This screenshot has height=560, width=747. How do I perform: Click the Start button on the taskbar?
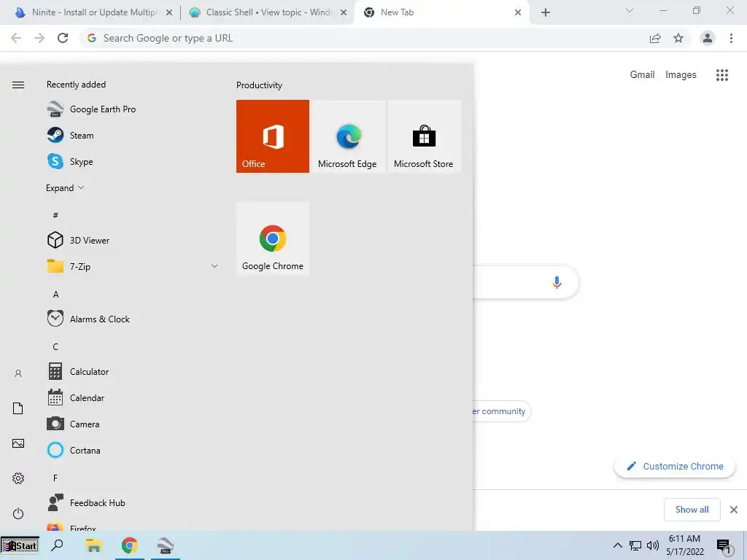[20, 545]
